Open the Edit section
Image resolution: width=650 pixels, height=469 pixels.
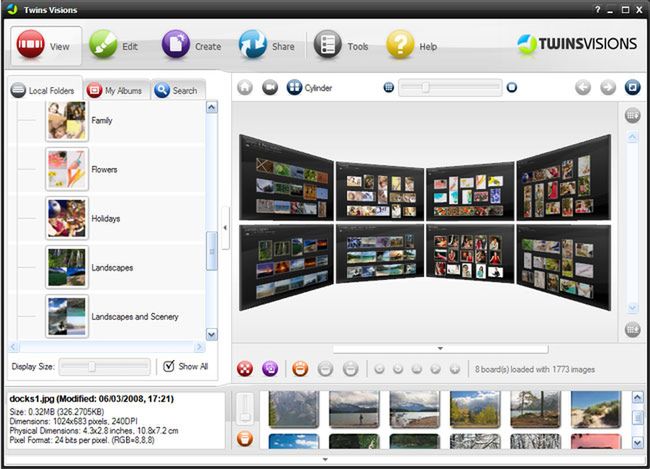click(113, 46)
